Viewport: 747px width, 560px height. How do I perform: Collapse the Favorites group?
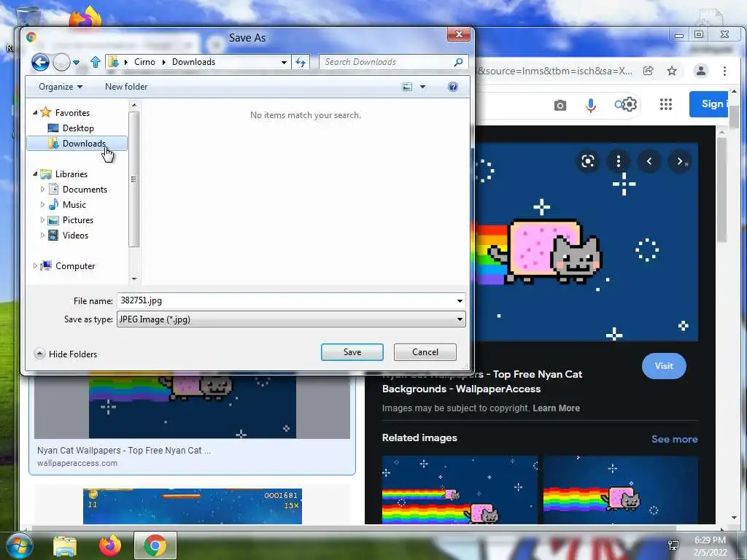point(35,112)
